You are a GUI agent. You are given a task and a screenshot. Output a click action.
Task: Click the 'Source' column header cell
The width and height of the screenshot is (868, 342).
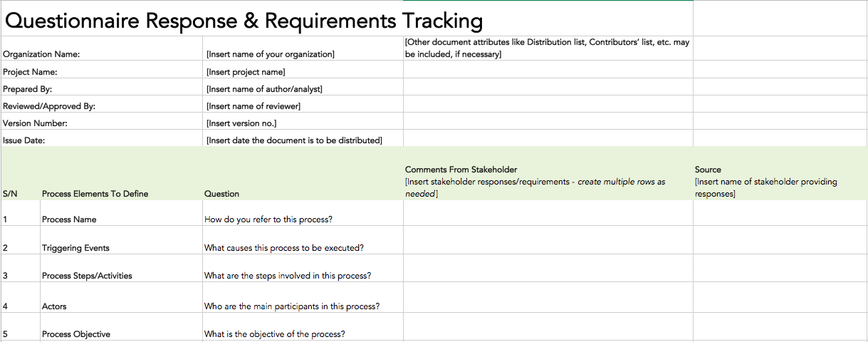(780, 174)
